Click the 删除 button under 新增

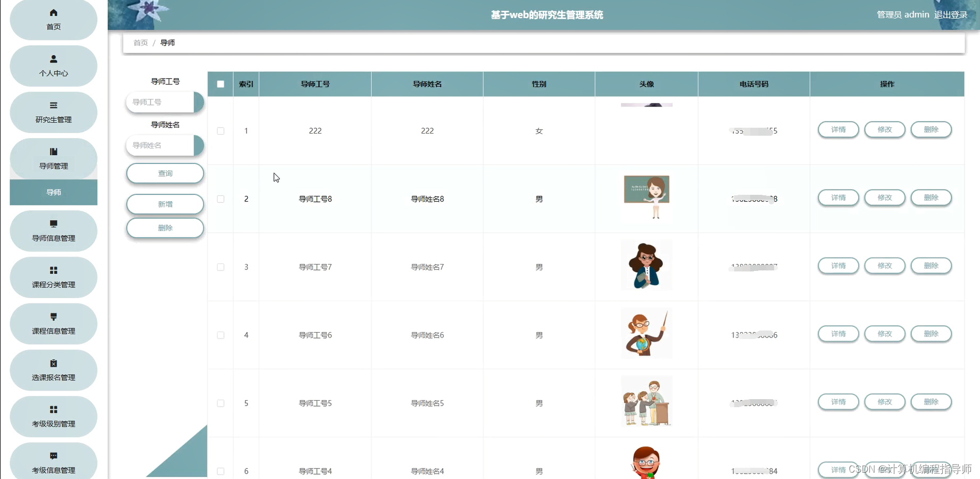click(x=165, y=228)
